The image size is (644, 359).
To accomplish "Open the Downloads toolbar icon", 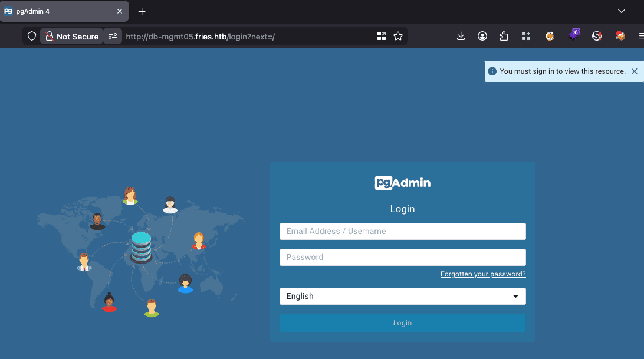I will pos(461,36).
